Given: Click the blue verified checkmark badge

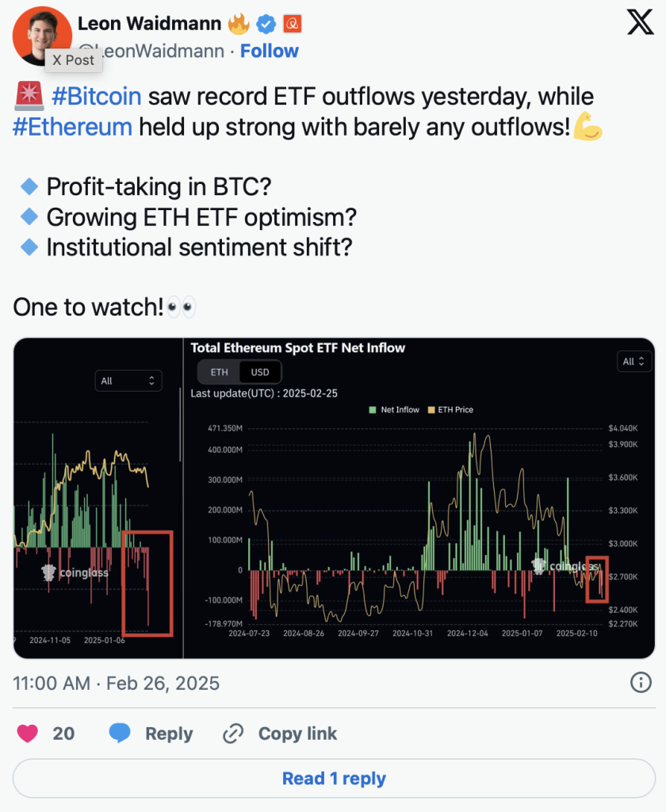Looking at the screenshot, I should [x=266, y=24].
